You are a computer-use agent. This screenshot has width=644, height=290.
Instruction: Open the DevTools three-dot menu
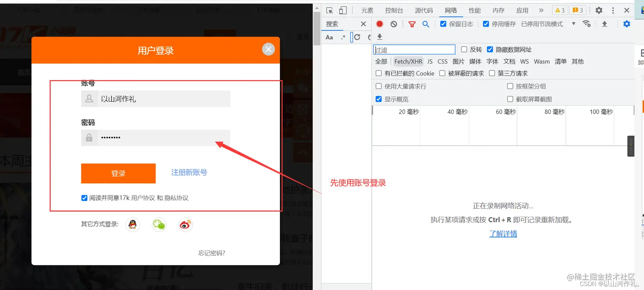point(613,11)
